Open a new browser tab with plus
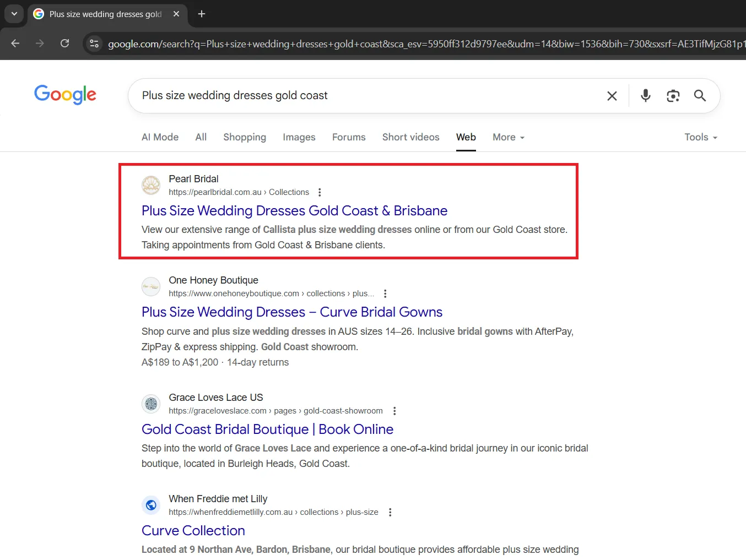 click(202, 14)
